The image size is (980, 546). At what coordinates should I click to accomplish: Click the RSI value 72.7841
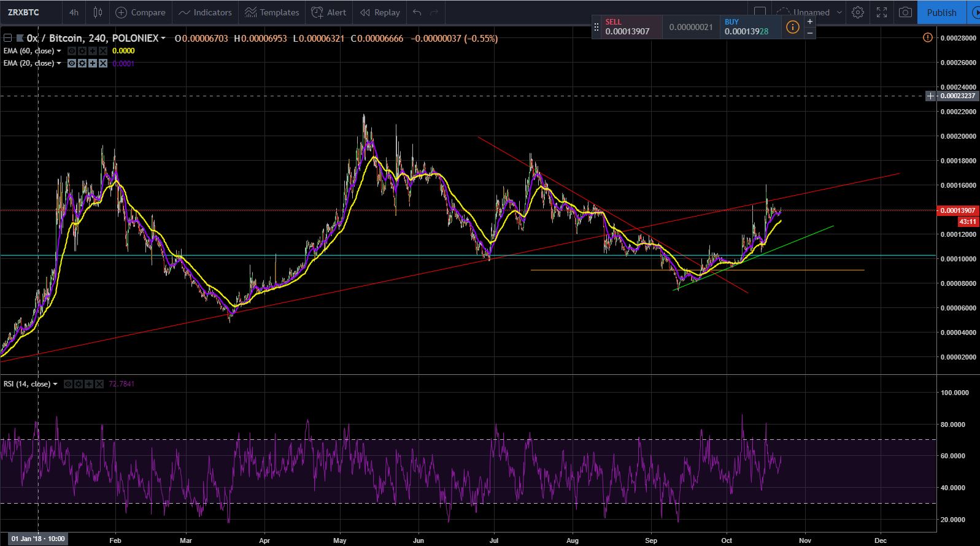tap(122, 384)
